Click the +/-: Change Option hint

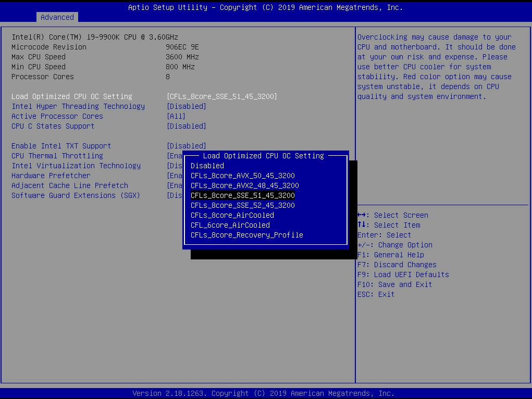click(395, 245)
